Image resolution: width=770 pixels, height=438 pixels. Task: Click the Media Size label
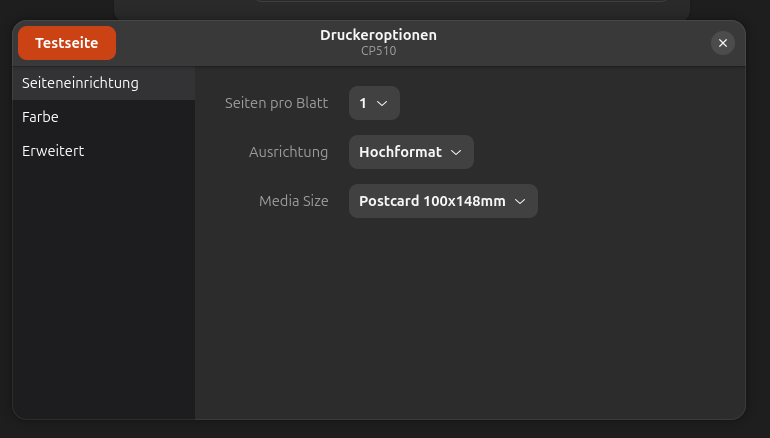[x=293, y=201]
